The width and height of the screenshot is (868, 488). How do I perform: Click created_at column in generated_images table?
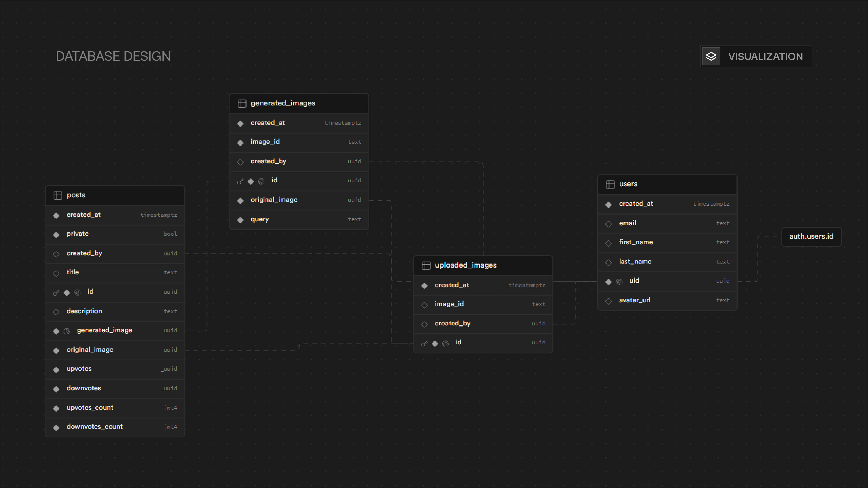[299, 123]
